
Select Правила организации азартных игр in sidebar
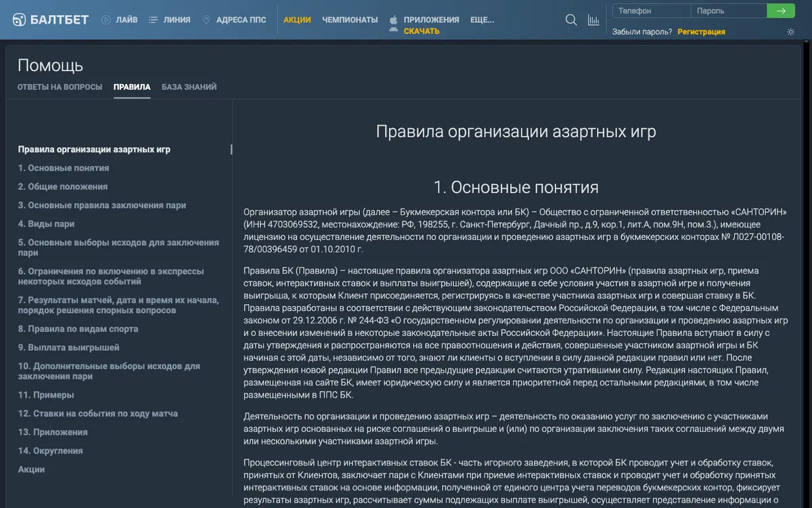coord(94,150)
